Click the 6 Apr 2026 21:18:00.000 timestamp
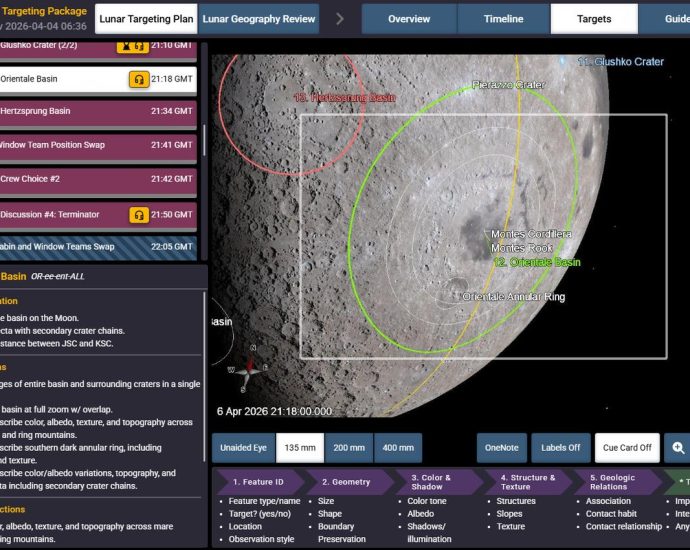This screenshot has height=550, width=690. 274,411
